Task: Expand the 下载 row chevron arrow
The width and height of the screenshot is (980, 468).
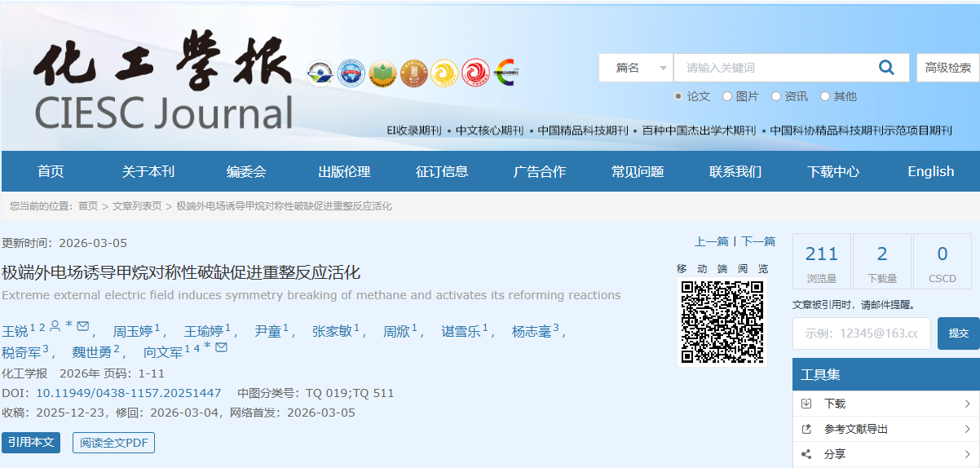Action: pyautogui.click(x=967, y=404)
